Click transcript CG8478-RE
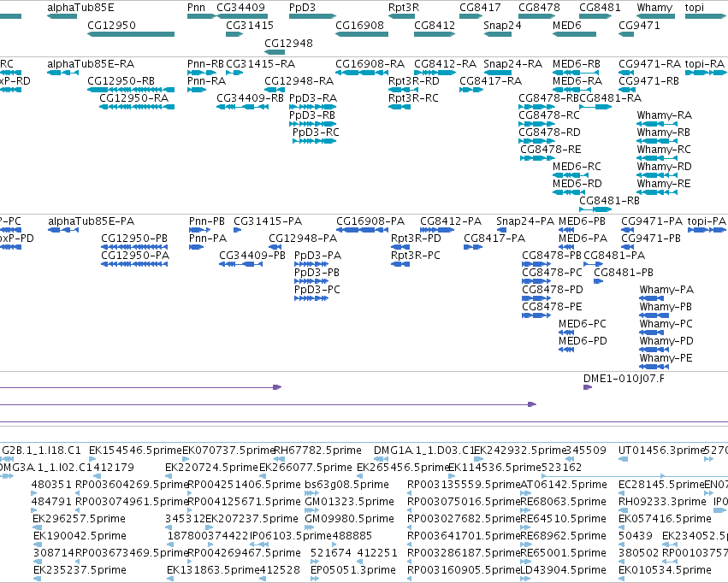Viewport: 728px width, 583px height. 550,150
